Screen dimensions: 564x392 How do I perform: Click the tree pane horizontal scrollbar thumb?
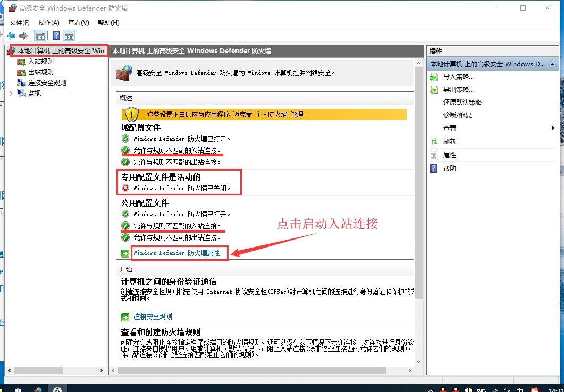(x=38, y=370)
